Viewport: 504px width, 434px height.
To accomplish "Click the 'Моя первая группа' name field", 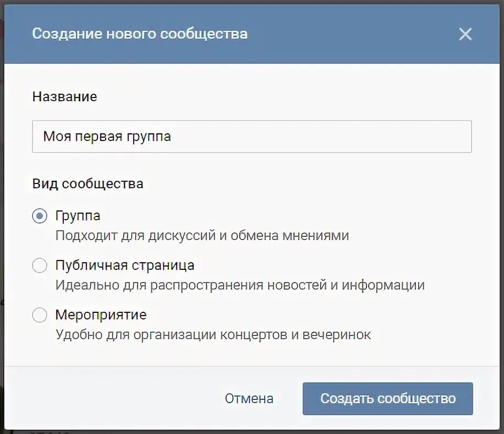I will click(252, 137).
